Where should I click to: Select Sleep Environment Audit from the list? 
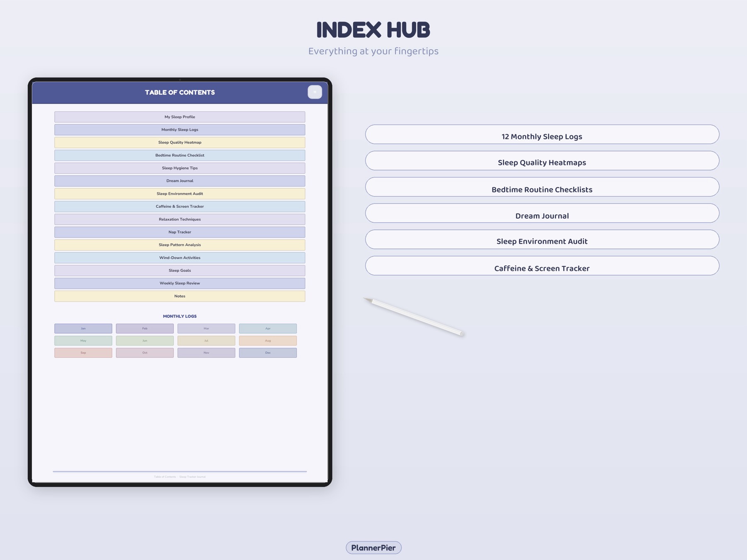click(x=179, y=193)
